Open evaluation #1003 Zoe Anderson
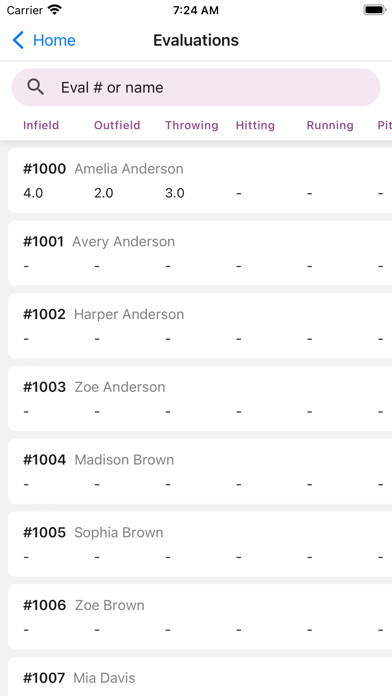This screenshot has width=392, height=696. point(200,399)
